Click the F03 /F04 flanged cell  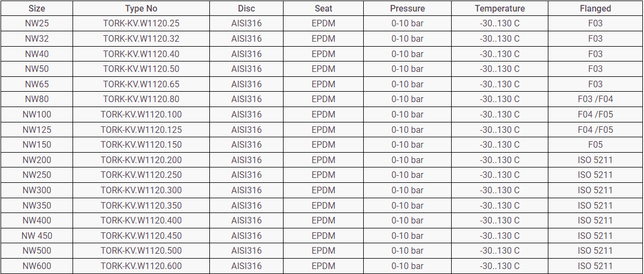click(595, 99)
